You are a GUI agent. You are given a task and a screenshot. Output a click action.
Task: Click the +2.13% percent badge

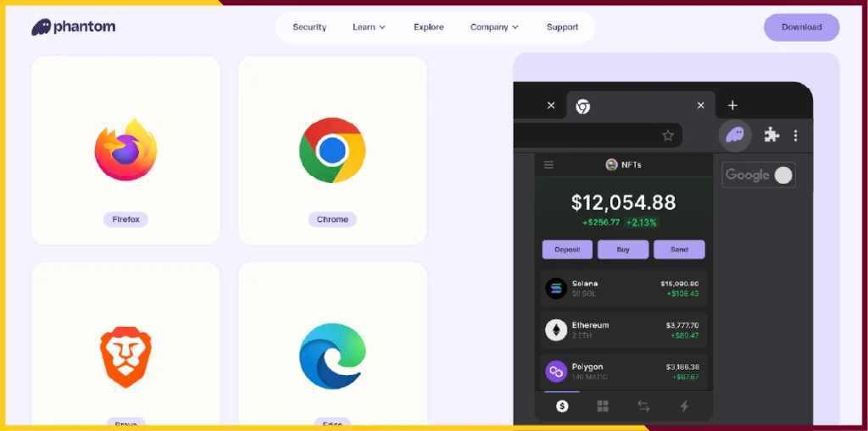coord(641,223)
